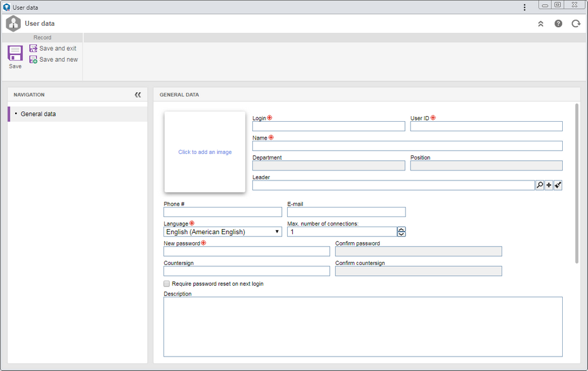588x371 pixels.
Task: Focus the User ID field
Action: point(486,126)
